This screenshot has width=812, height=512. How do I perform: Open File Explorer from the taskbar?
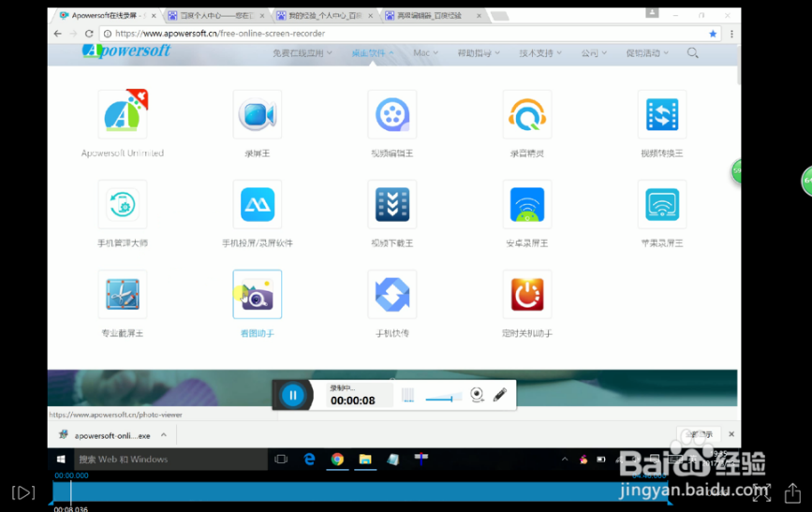coord(365,460)
